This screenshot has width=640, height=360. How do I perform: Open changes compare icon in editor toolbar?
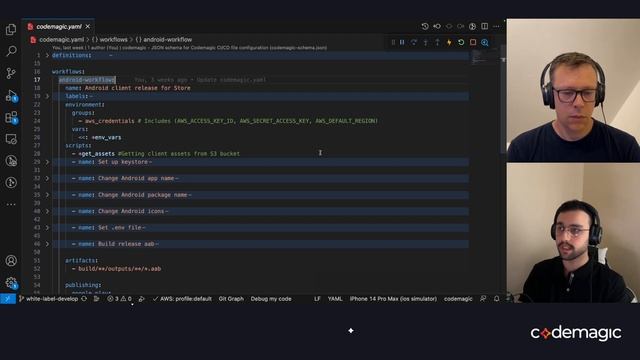coord(437,26)
